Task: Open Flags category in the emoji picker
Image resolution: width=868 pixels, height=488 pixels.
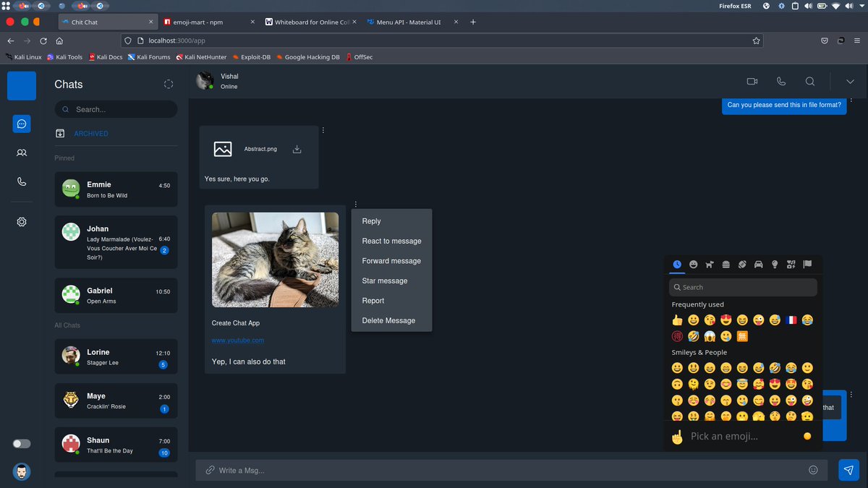Action: click(x=807, y=264)
